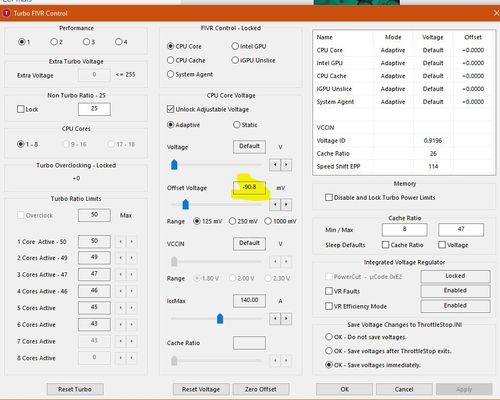This screenshot has height=400, width=500.
Task: Decrease IccMax with left arrow
Action: coord(275,319)
